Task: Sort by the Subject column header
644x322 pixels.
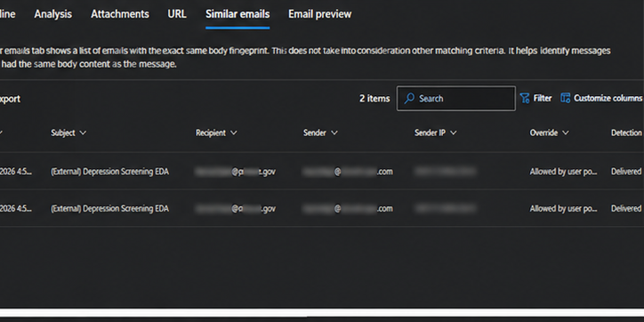Action: [x=63, y=133]
